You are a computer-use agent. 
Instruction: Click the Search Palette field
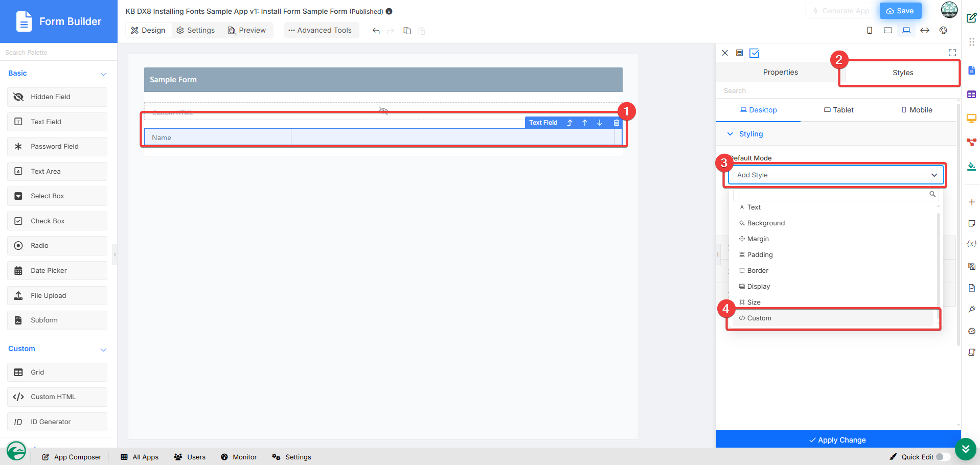pyautogui.click(x=58, y=52)
